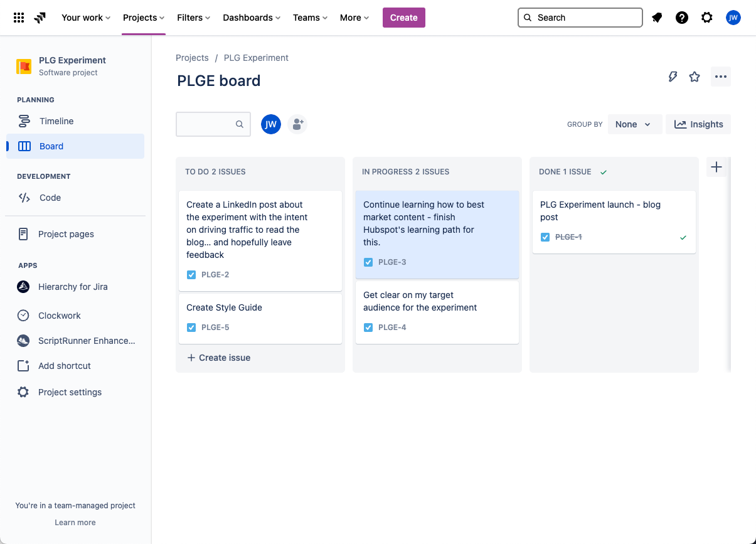Screen dimensions: 756x544
Task: Open the board's meatball (more actions) menu
Action: coord(720,77)
